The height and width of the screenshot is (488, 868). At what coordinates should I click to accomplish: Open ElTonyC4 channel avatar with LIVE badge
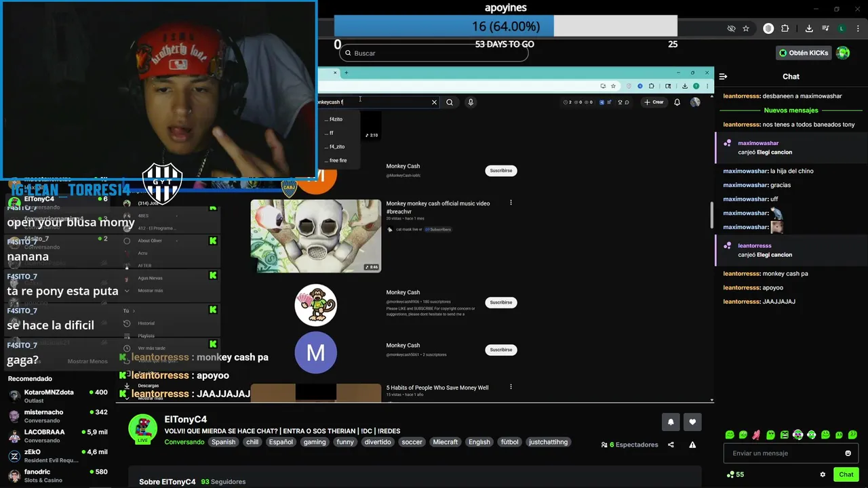[x=143, y=429]
